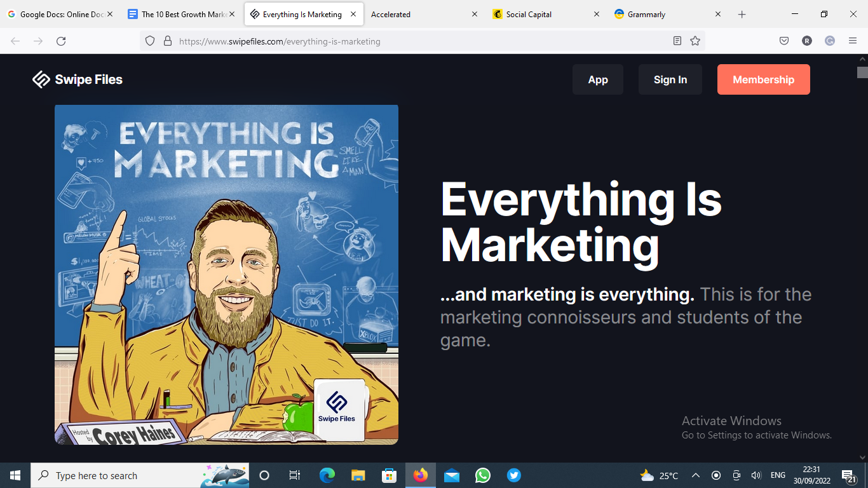Image resolution: width=868 pixels, height=488 pixels.
Task: Open the Mail app from taskbar
Action: (452, 475)
